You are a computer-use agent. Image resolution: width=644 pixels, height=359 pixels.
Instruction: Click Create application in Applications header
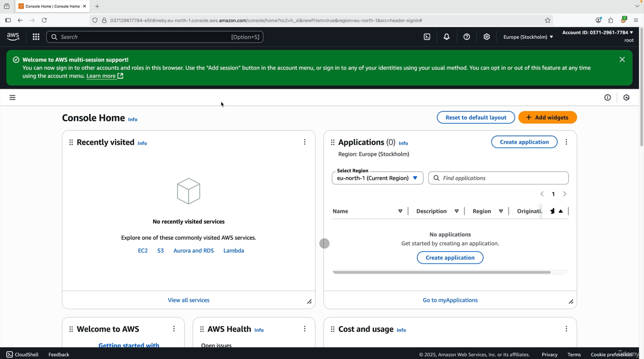(x=524, y=142)
